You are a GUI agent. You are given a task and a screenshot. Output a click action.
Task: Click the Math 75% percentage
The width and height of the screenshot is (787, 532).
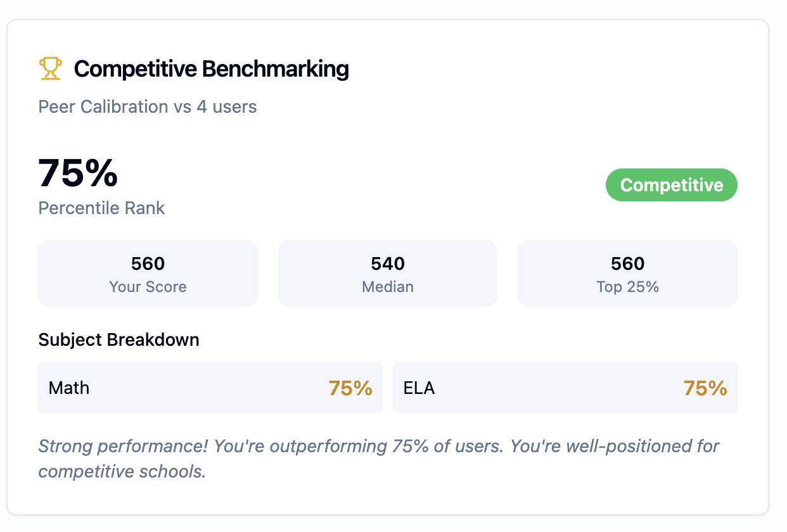(x=350, y=388)
